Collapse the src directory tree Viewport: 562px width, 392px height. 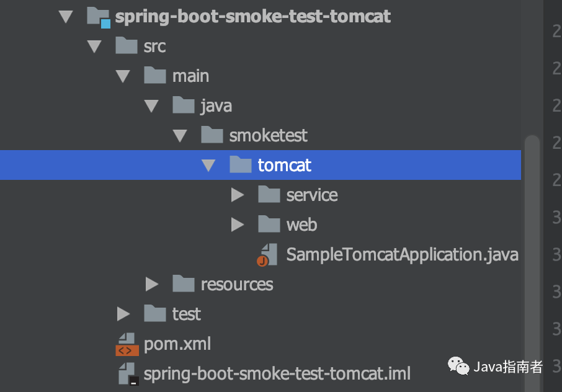coord(94,47)
